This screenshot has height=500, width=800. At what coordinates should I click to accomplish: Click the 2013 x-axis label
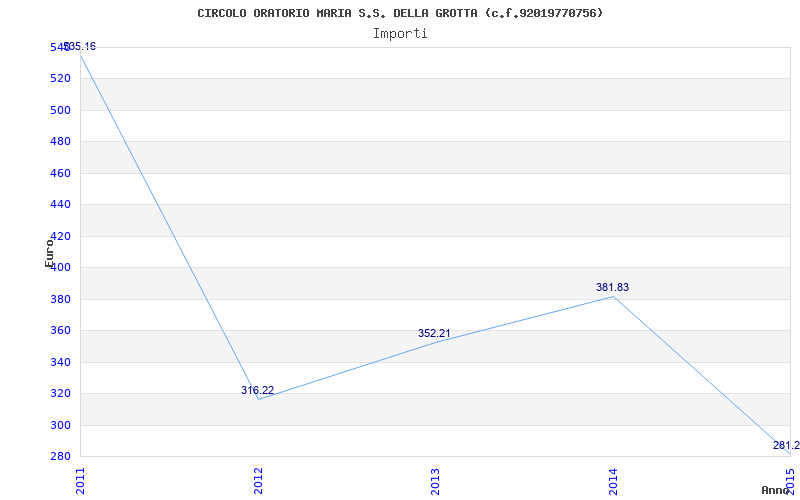click(x=435, y=481)
